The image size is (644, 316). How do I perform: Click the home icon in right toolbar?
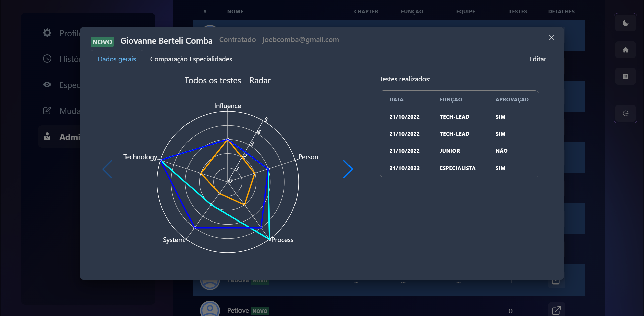point(625,50)
